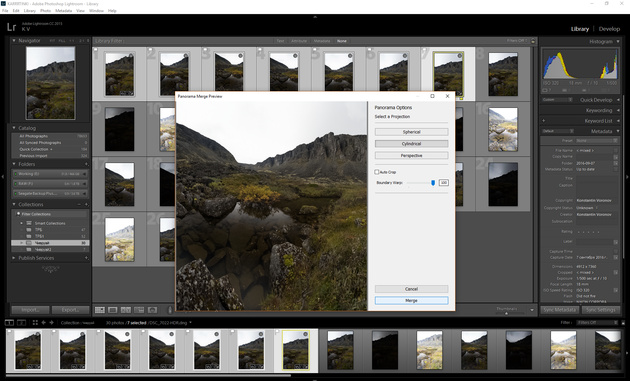Add new folder with plus icon
Image resolution: width=630 pixels, height=381 pixels.
click(x=86, y=164)
